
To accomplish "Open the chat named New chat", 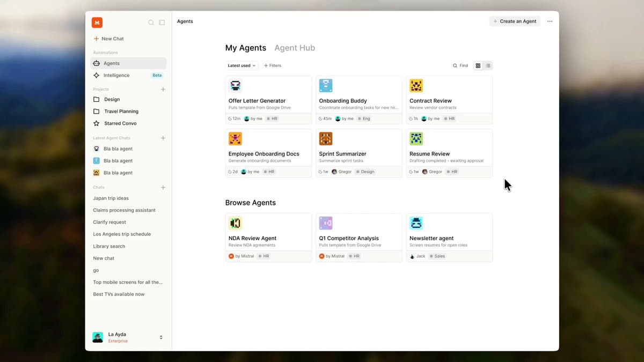I will pyautogui.click(x=104, y=258).
